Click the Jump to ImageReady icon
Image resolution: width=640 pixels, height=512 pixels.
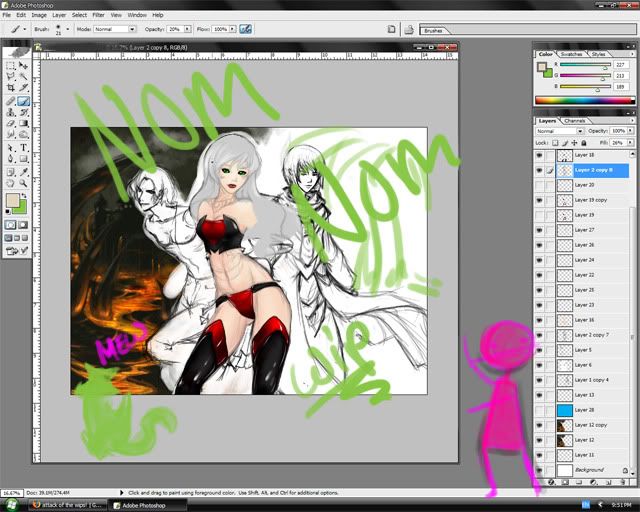point(17,251)
